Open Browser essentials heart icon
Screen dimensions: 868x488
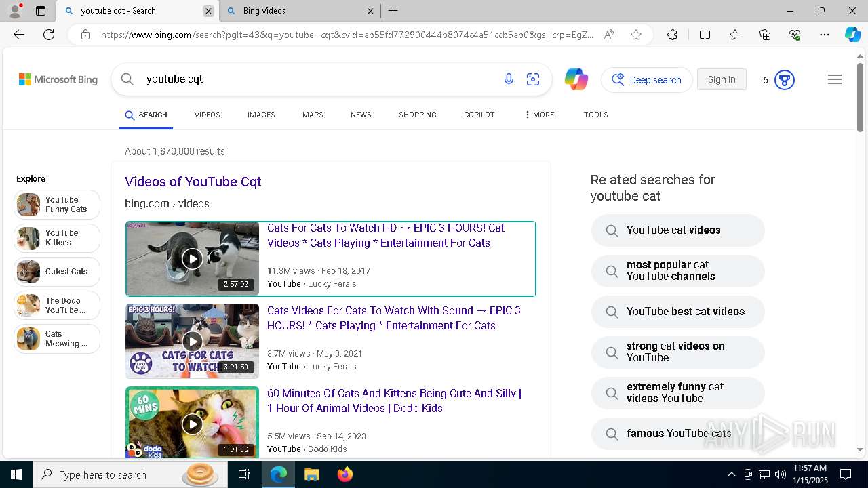795,35
